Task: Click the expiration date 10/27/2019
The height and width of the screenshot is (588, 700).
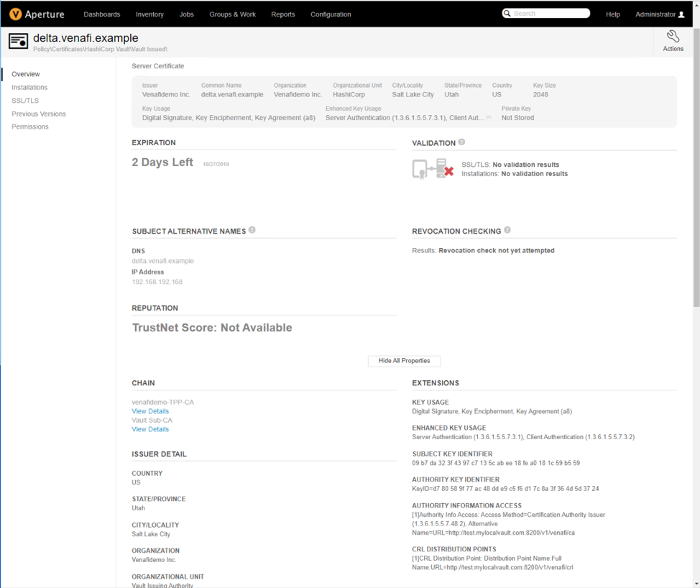Action: [216, 165]
